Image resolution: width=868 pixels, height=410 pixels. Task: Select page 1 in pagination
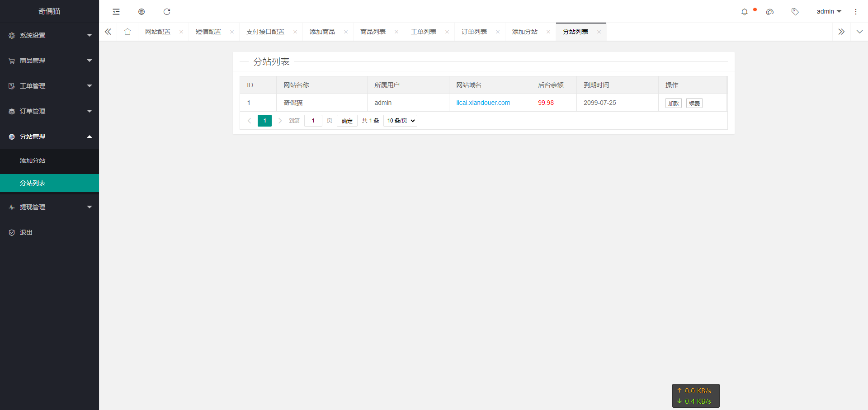264,121
